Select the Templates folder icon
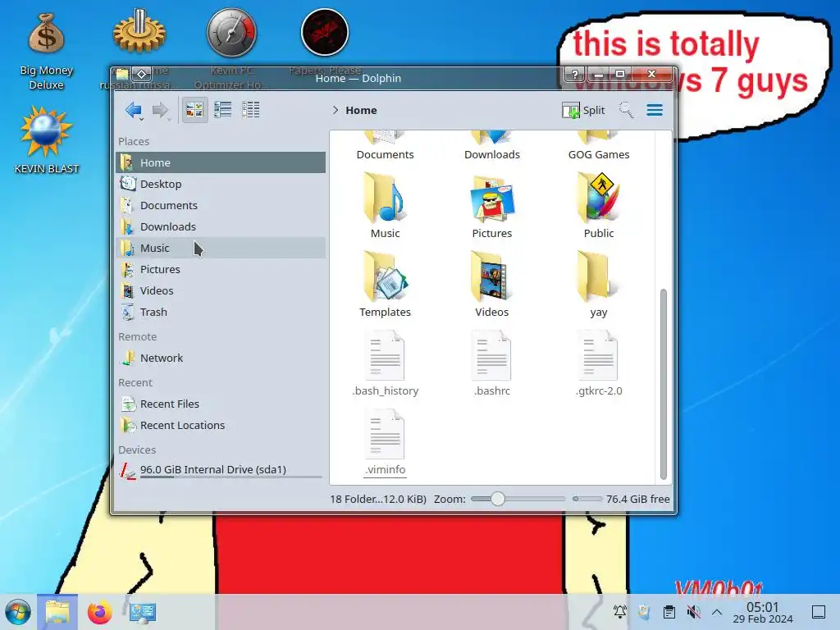 click(x=386, y=277)
